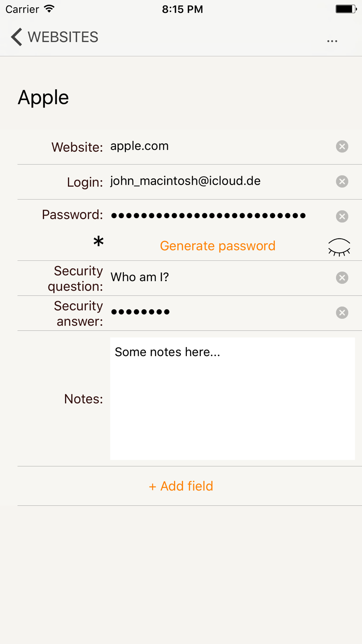Tap the Notes text area
This screenshot has width=362, height=644.
coord(232,399)
